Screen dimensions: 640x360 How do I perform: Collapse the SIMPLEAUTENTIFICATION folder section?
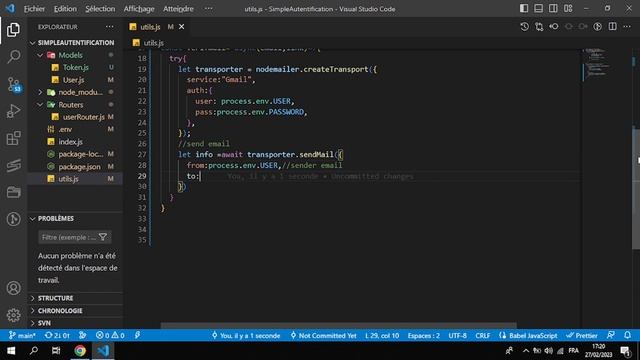pos(76,42)
